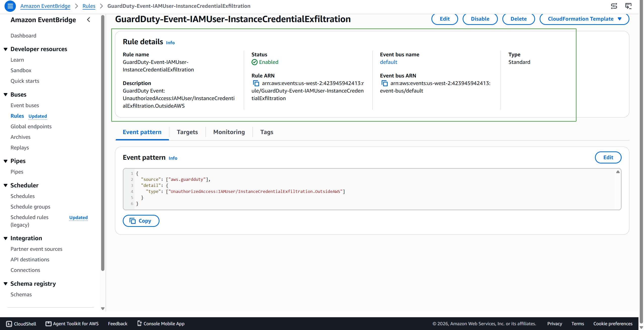Open Console Mobile App link in footer
Screen dimensions: 644x330
pyautogui.click(x=161, y=324)
